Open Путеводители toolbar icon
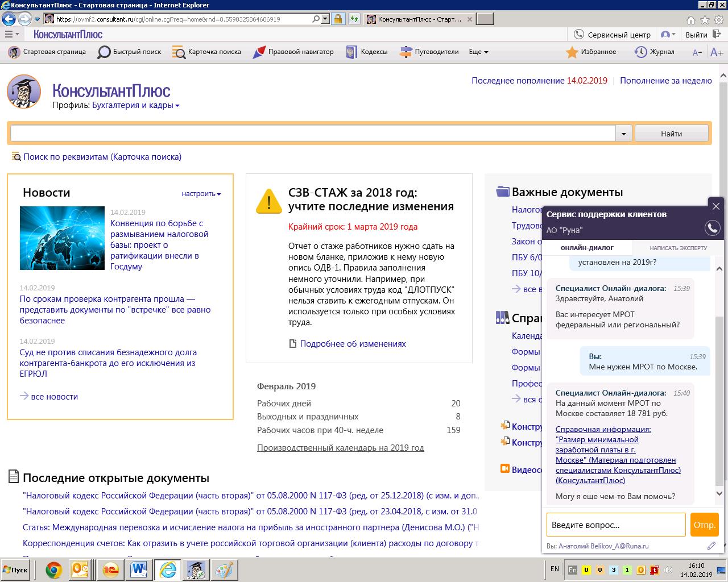The width and height of the screenshot is (728, 582). (406, 52)
